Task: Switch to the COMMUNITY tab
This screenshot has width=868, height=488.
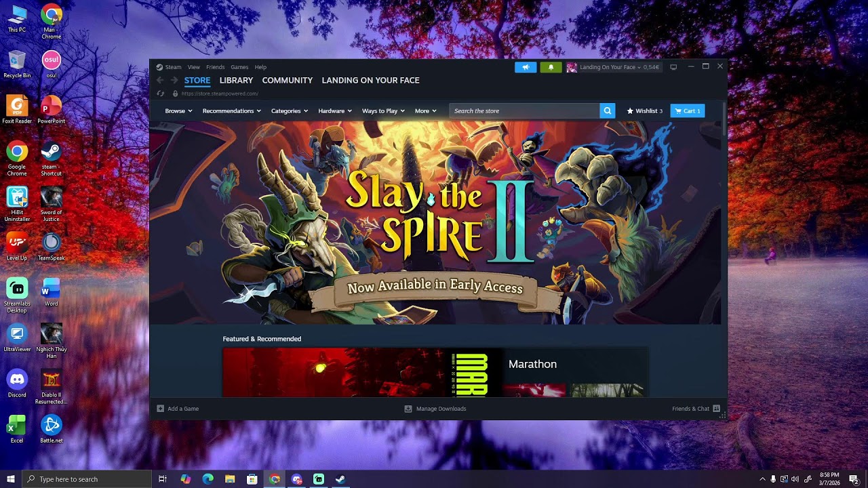Action: point(288,80)
